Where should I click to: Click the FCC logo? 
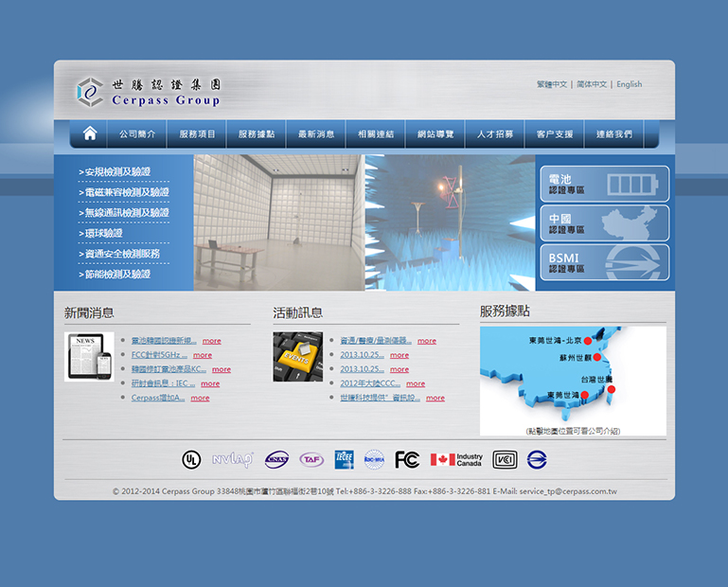[x=407, y=460]
